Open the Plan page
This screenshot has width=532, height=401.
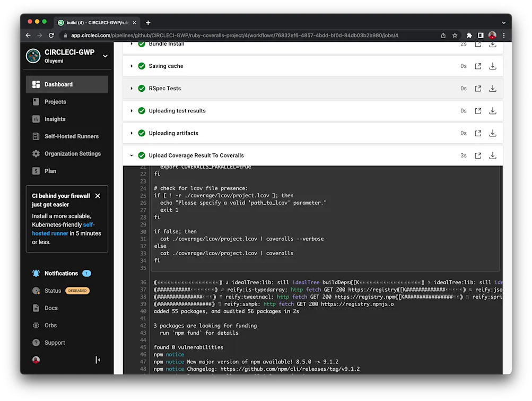50,171
